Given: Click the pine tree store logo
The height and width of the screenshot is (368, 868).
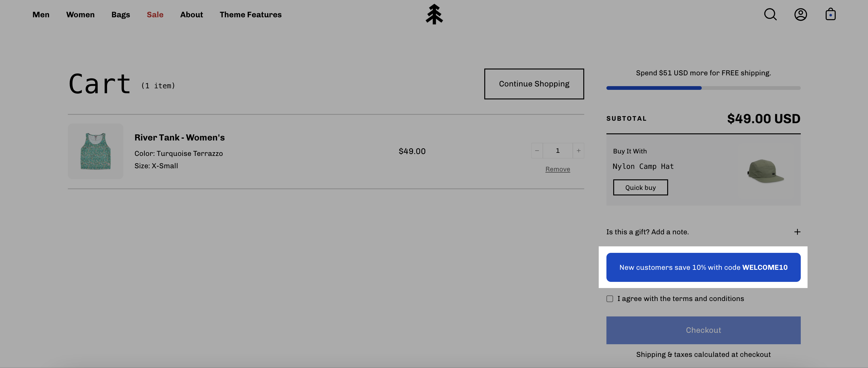Looking at the screenshot, I should (x=434, y=15).
